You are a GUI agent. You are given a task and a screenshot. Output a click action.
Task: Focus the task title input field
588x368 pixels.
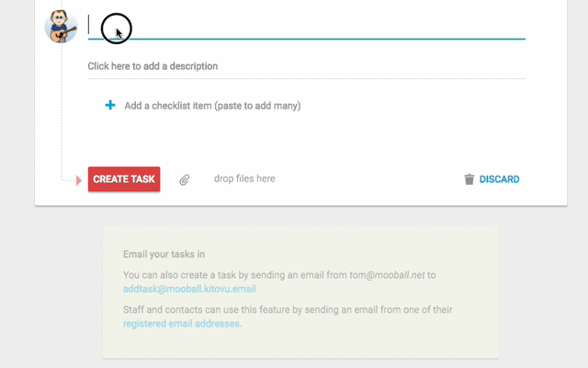tap(306, 26)
